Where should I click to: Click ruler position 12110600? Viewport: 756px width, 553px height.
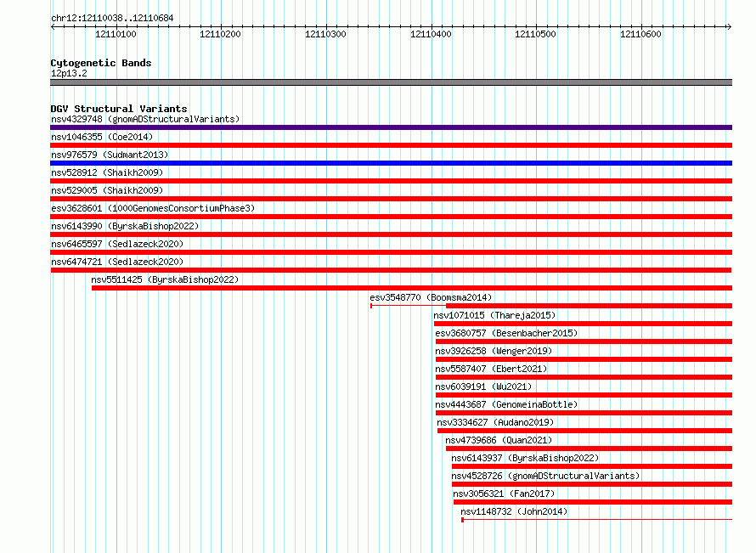click(x=640, y=34)
